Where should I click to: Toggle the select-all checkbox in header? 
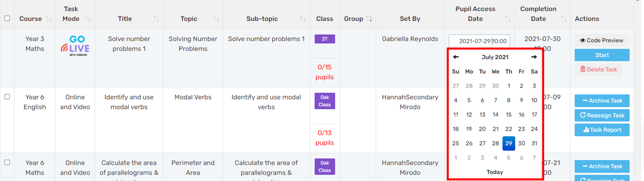point(7,18)
